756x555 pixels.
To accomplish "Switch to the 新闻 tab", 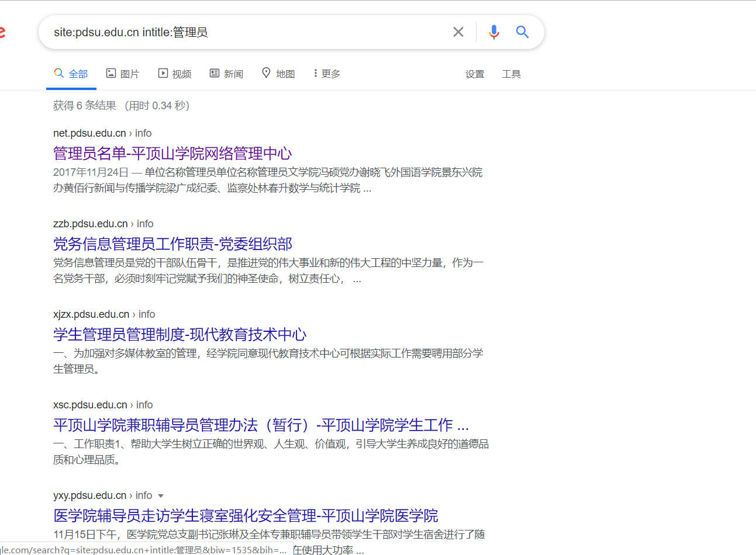I will click(x=226, y=74).
